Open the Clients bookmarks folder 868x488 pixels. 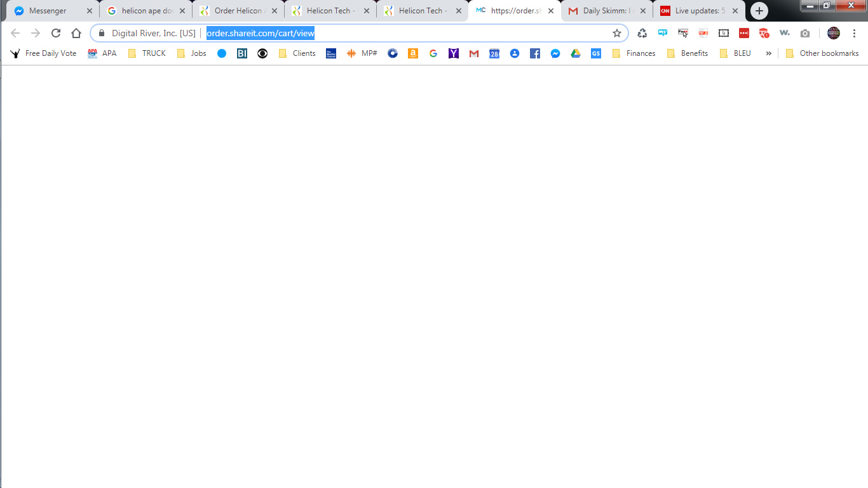point(297,53)
